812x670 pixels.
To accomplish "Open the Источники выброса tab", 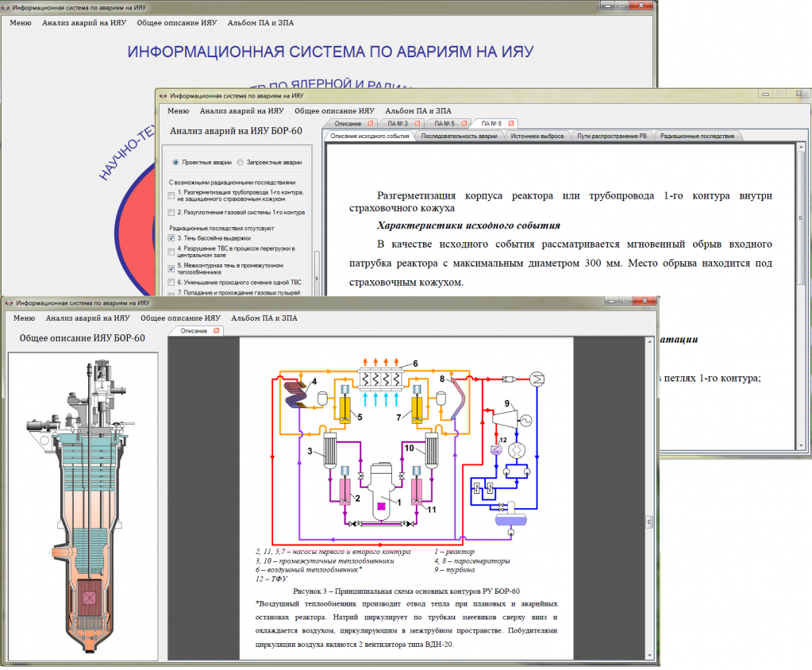I will click(537, 136).
